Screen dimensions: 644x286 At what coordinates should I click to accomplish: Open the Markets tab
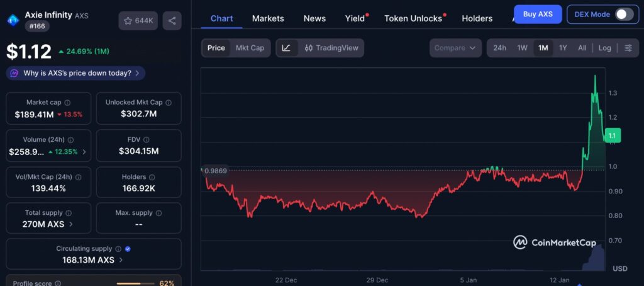pos(268,18)
